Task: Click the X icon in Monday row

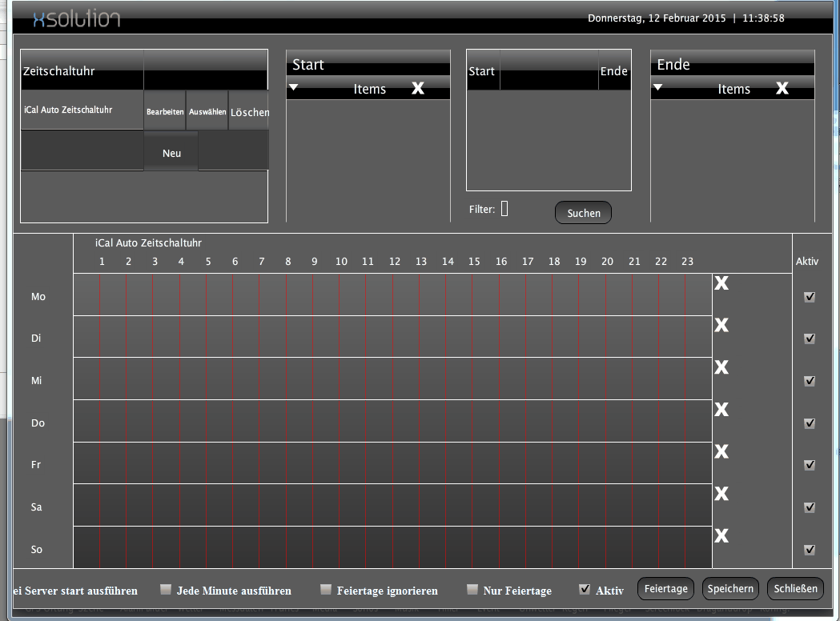Action: click(x=721, y=282)
